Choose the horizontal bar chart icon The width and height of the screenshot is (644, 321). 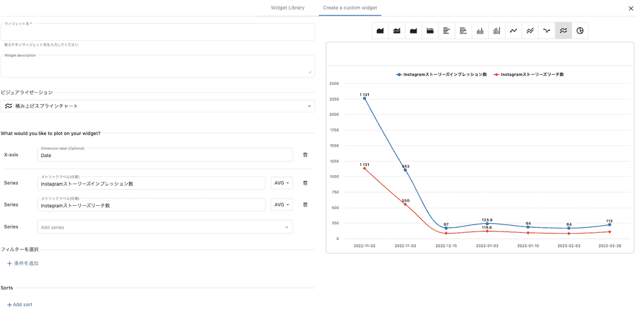(x=446, y=31)
